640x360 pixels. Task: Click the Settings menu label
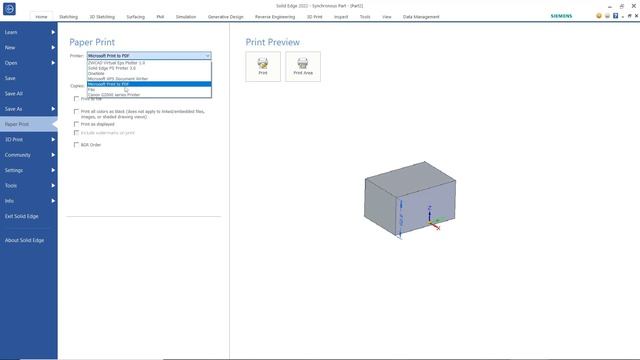pos(14,170)
